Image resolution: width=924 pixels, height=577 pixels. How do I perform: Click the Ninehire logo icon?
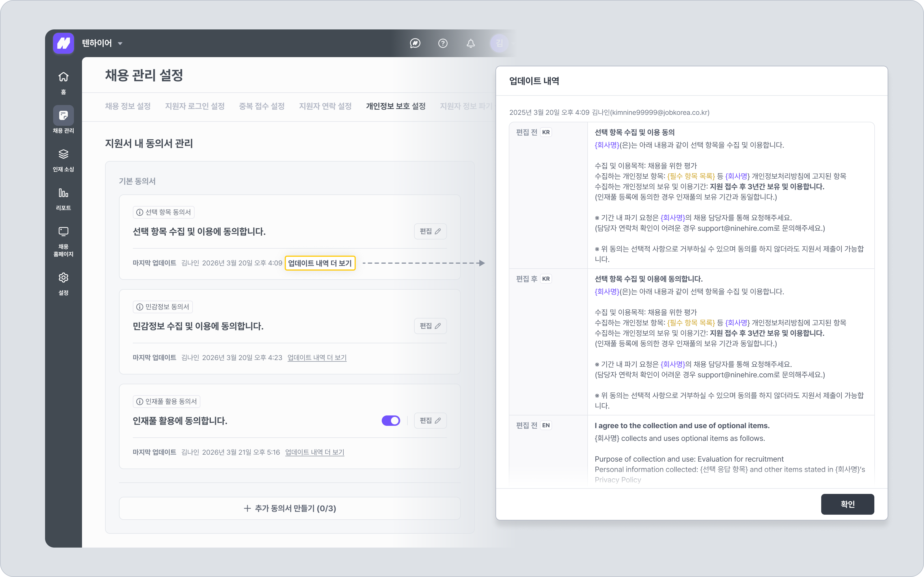64,43
